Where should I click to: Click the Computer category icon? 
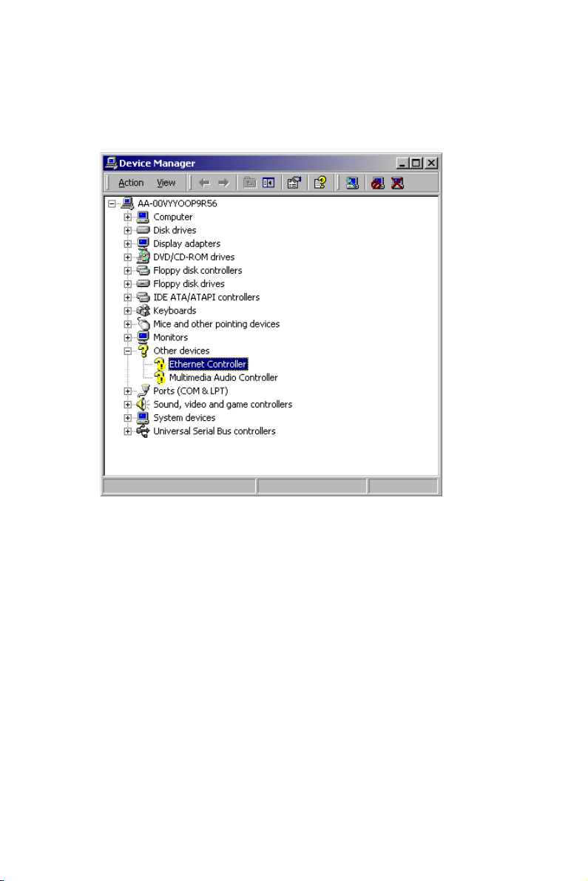(x=143, y=217)
